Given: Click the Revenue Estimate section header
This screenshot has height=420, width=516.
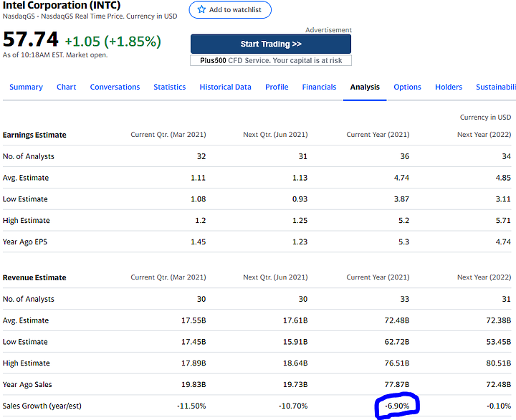Looking at the screenshot, I should (x=34, y=277).
